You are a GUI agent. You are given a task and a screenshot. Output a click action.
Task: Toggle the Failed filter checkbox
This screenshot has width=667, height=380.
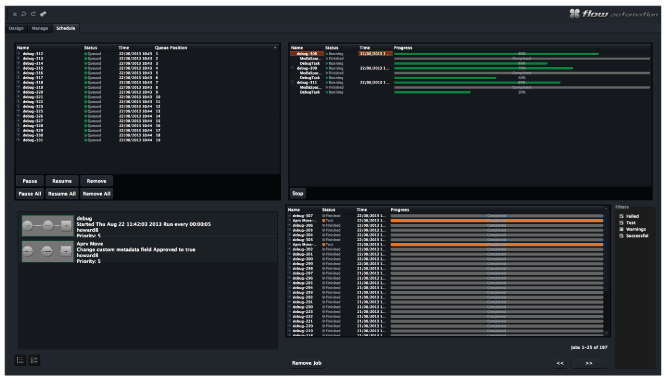tap(621, 216)
